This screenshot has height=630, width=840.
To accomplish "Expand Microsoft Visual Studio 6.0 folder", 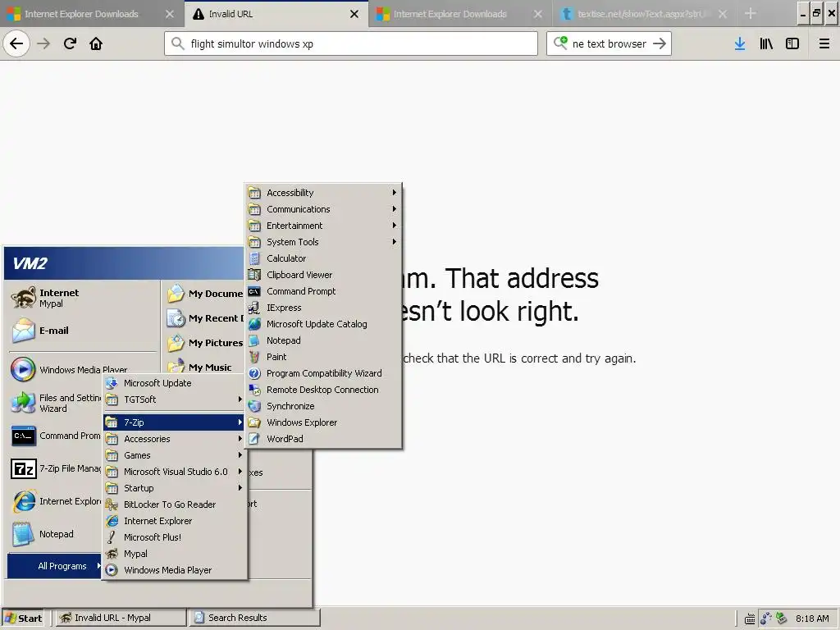I will point(175,472).
